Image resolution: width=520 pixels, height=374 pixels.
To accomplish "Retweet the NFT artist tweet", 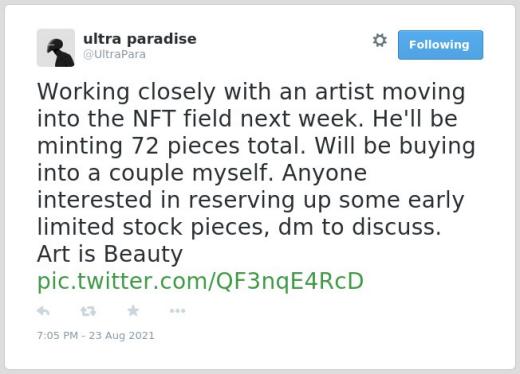I will coord(88,311).
